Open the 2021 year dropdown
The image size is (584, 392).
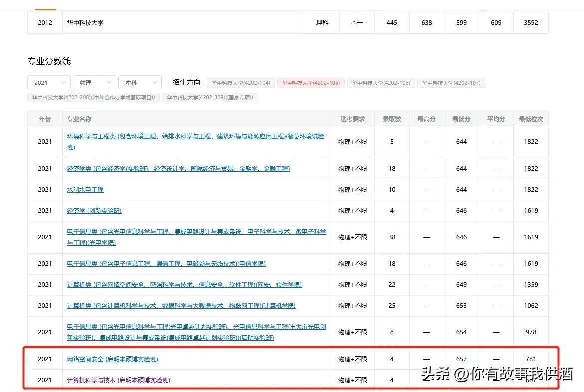49,83
